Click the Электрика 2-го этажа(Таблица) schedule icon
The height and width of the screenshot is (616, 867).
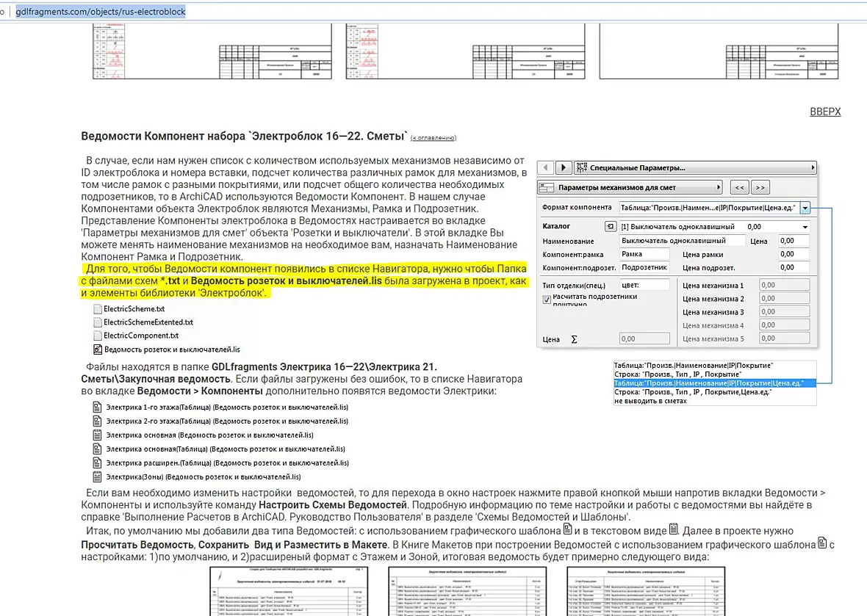point(97,421)
